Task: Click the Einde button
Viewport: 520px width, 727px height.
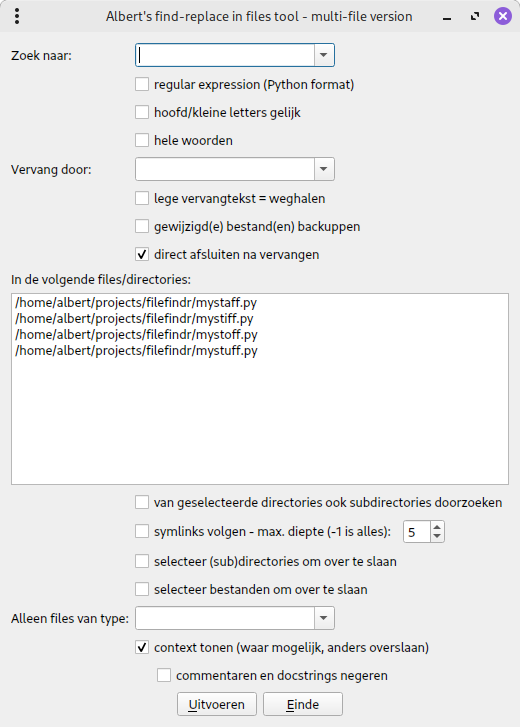Action: pyautogui.click(x=303, y=704)
